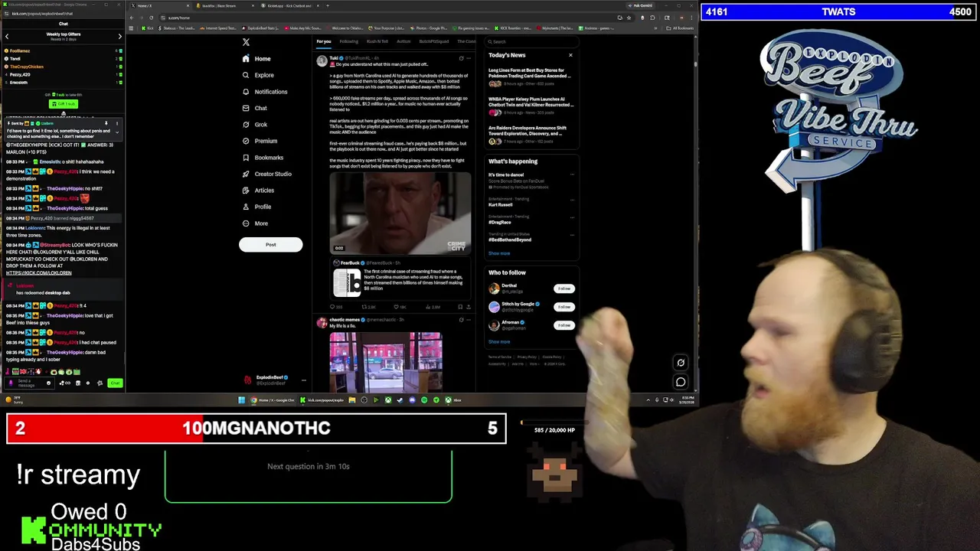
Task: Click the Post button
Action: (270, 245)
